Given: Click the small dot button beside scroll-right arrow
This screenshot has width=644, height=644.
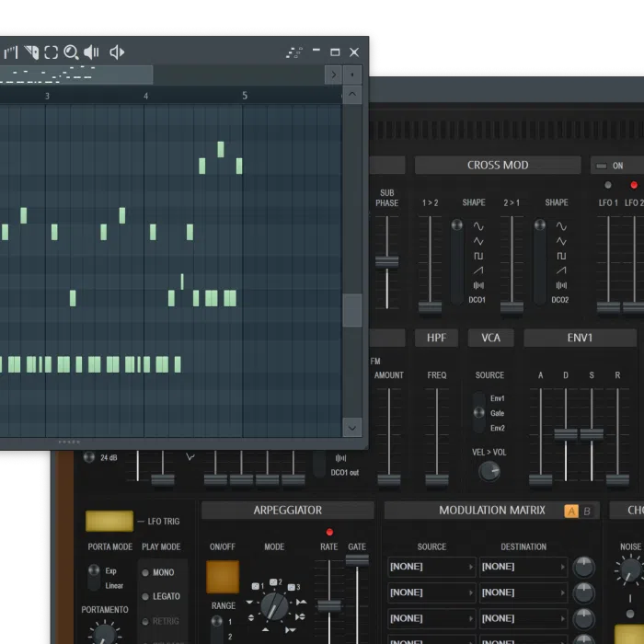Looking at the screenshot, I should [x=352, y=75].
